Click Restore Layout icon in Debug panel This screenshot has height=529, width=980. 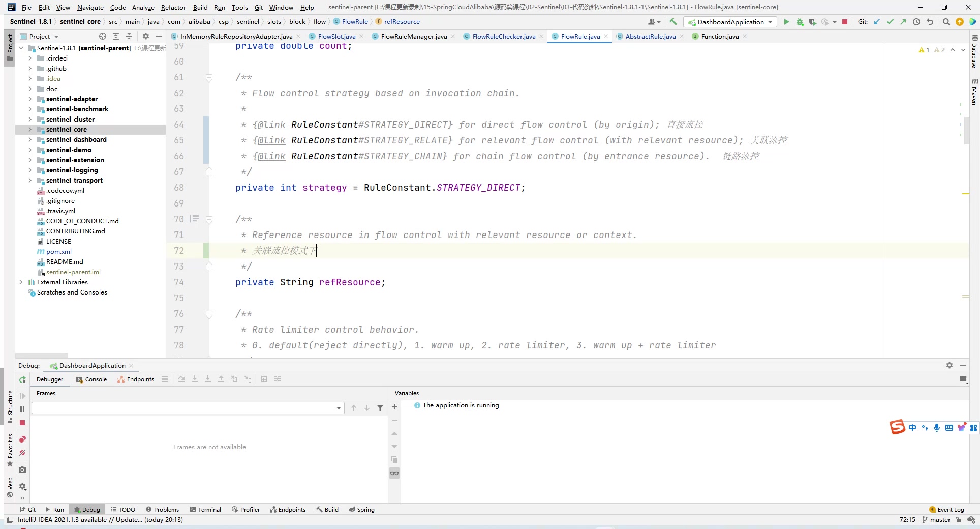click(x=963, y=379)
